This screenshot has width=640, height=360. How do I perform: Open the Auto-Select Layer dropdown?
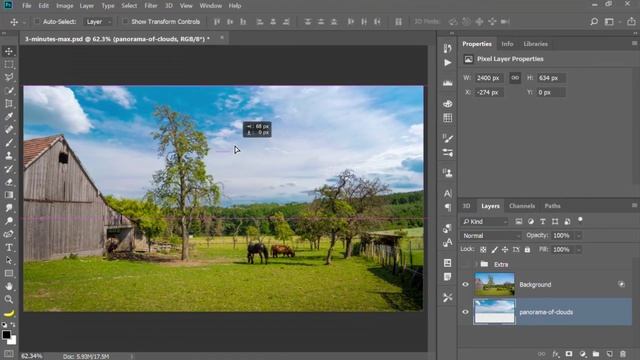point(98,22)
